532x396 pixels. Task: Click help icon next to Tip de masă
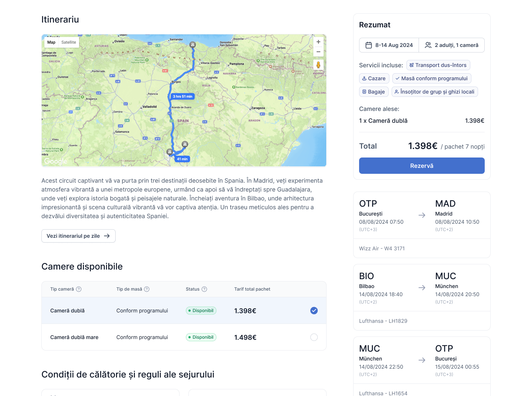pyautogui.click(x=147, y=289)
